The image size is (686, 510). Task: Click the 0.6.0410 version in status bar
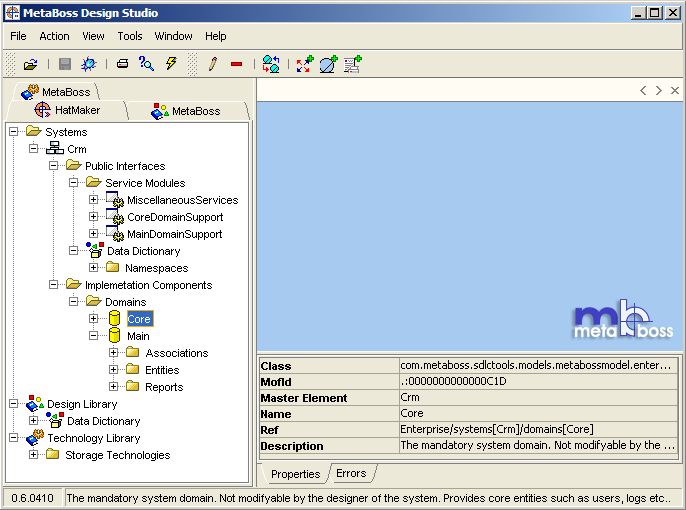[x=32, y=498]
